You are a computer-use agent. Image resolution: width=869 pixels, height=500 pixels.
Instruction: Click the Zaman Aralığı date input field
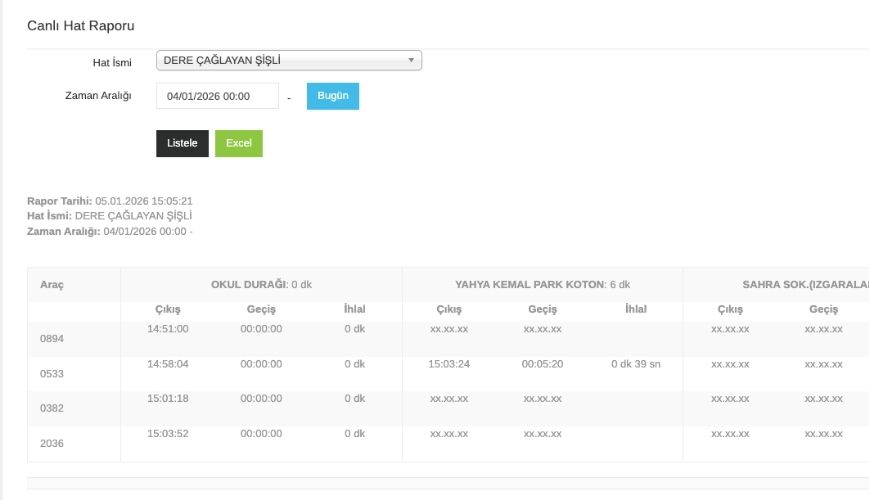217,96
